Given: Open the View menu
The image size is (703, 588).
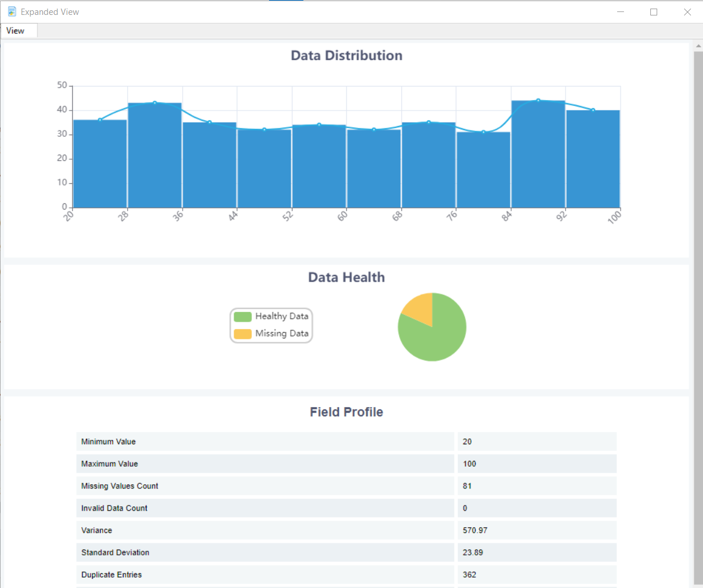Looking at the screenshot, I should (x=15, y=31).
